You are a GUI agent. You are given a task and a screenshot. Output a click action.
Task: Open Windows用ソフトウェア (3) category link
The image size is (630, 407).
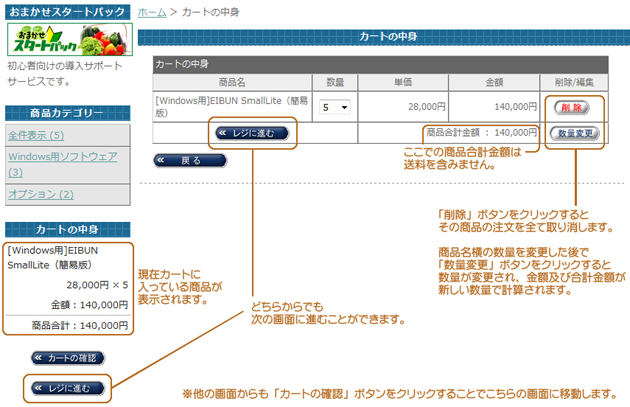click(x=63, y=164)
